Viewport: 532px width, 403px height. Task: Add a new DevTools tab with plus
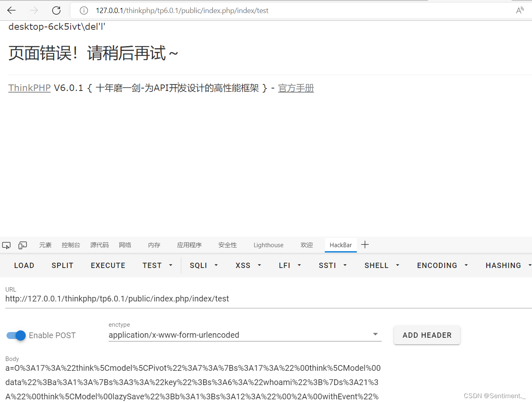pyautogui.click(x=365, y=245)
